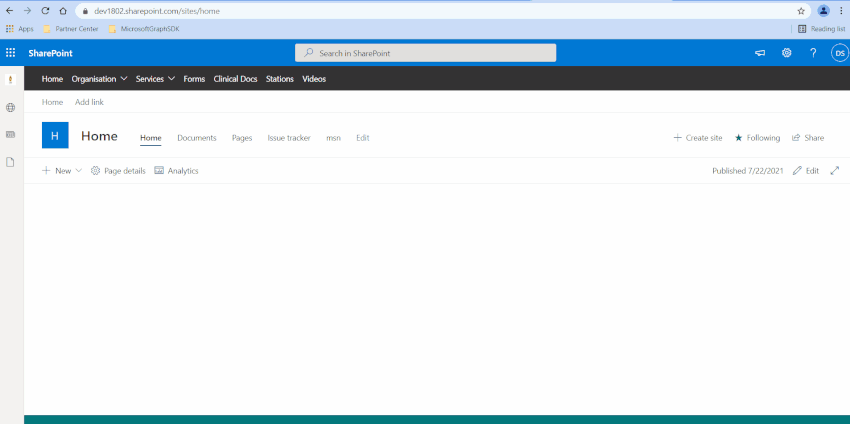Reload the page with the refresh icon
850x424 pixels.
[45, 10]
